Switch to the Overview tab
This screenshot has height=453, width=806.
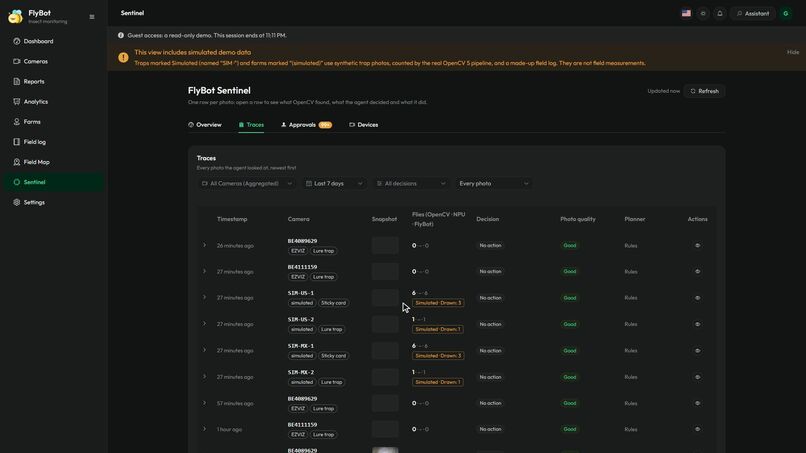[x=205, y=125]
